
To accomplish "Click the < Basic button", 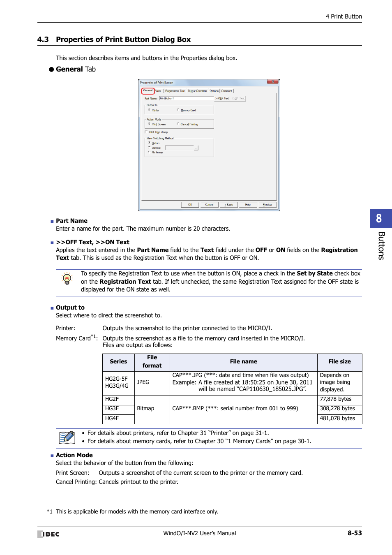I will pyautogui.click(x=229, y=204).
